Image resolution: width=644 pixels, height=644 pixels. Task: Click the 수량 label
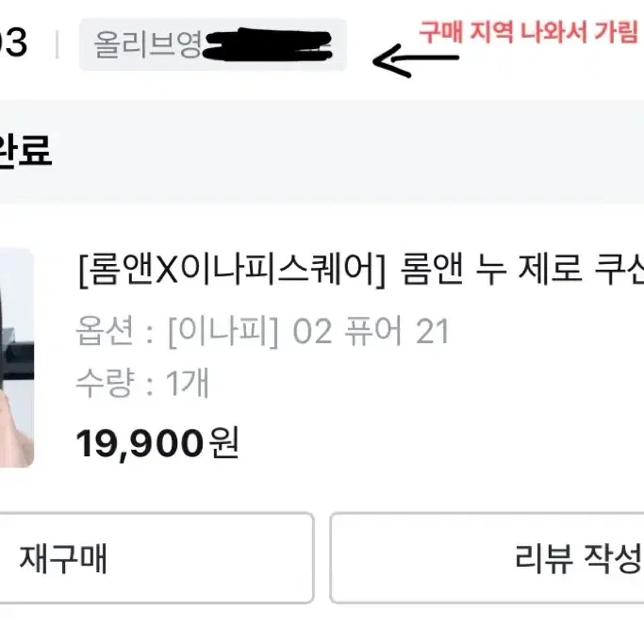pyautogui.click(x=106, y=383)
